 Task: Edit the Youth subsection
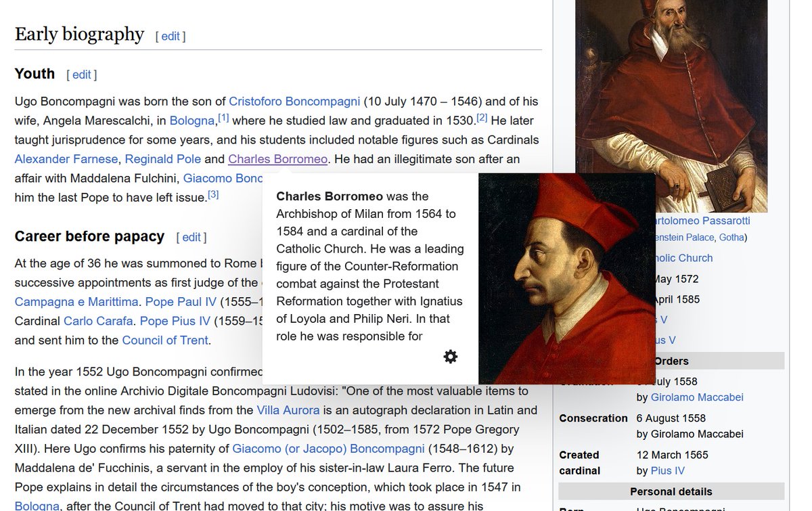point(81,74)
